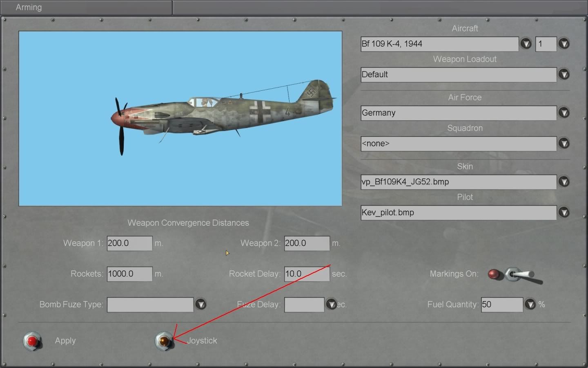Click the Bf 109 aircraft preview image

point(180,119)
